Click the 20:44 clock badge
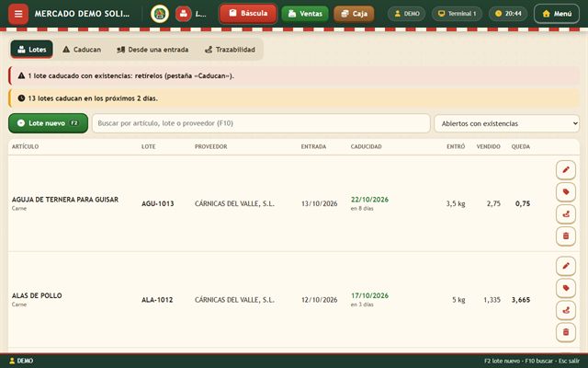Screen dimensions: 588x368 click(x=508, y=14)
